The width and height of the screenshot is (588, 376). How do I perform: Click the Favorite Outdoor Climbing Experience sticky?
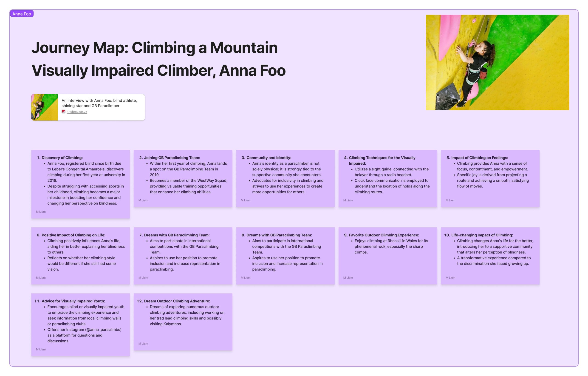point(387,256)
